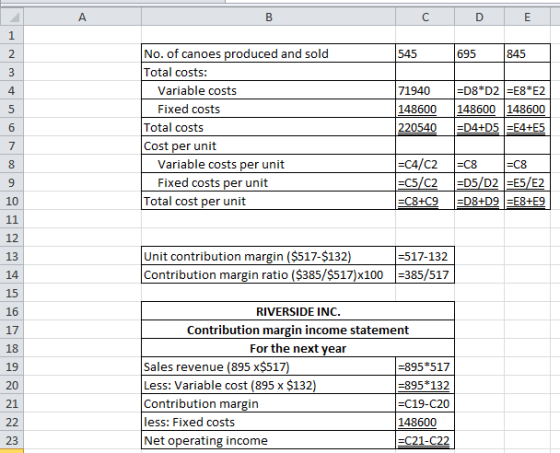Click the 'Total costs:' label cell
The image size is (560, 453).
click(269, 72)
